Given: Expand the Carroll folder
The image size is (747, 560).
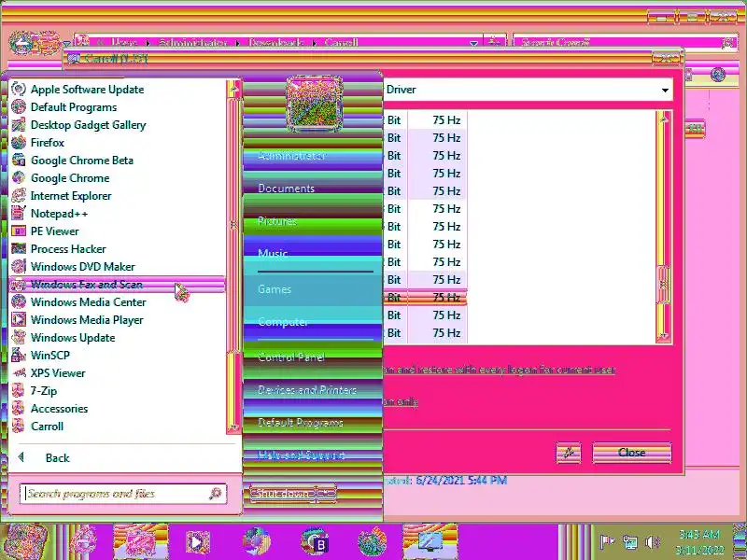Looking at the screenshot, I should pyautogui.click(x=117, y=427).
